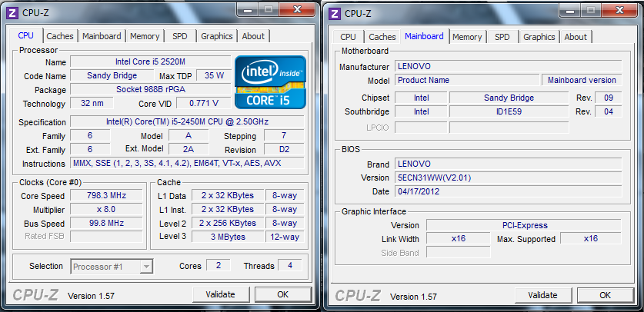Click the CPU-Z icon in right window title bar
Image resolution: width=644 pixels, height=312 pixels.
[335, 14]
